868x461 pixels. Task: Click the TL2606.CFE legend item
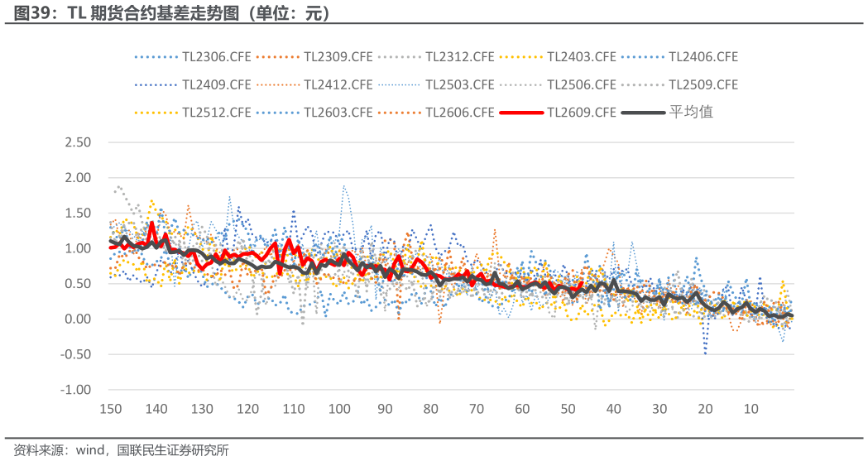coord(436,113)
